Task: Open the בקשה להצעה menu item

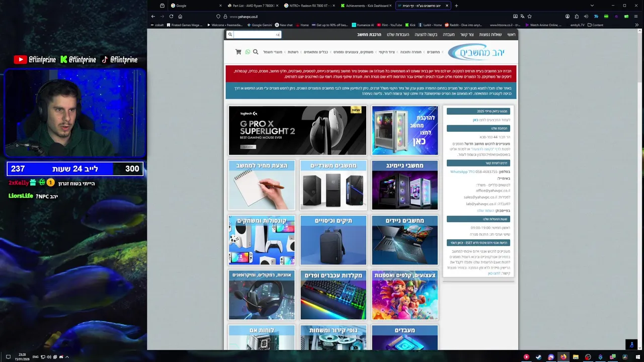Action: 426,35
